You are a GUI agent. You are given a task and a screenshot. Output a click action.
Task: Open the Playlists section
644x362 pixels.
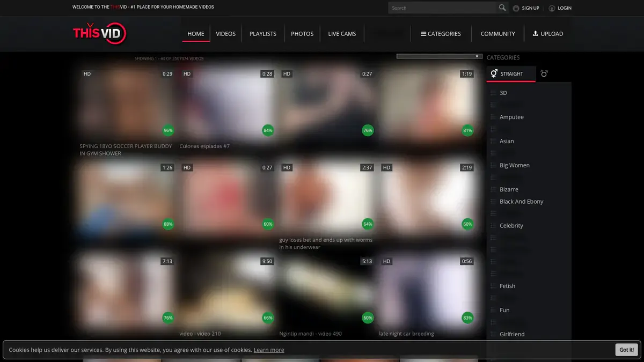tap(263, 34)
